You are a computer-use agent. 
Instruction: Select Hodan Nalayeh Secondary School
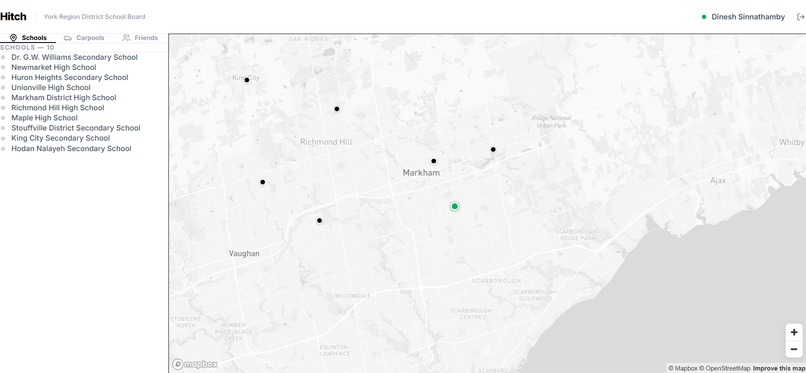pyautogui.click(x=71, y=148)
